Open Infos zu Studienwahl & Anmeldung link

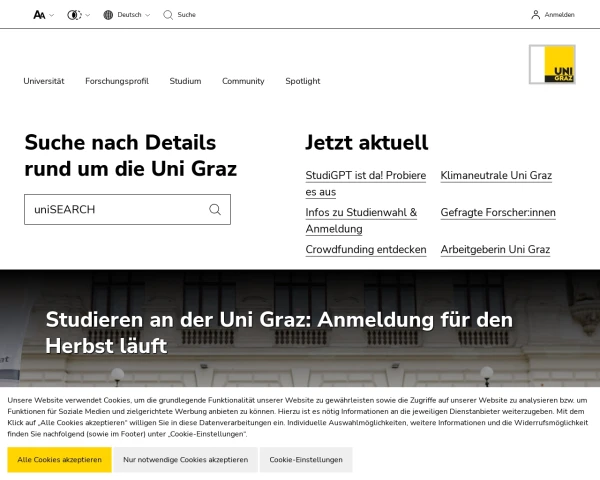coord(361,221)
